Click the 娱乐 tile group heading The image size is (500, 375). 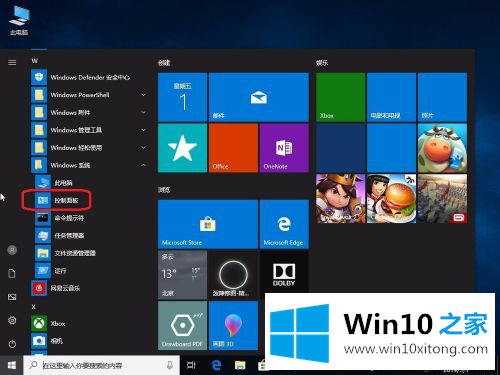pos(322,63)
